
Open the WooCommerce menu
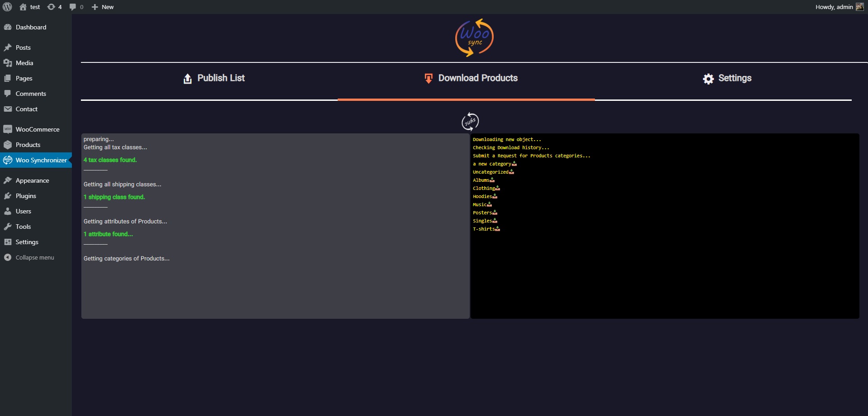click(36, 129)
